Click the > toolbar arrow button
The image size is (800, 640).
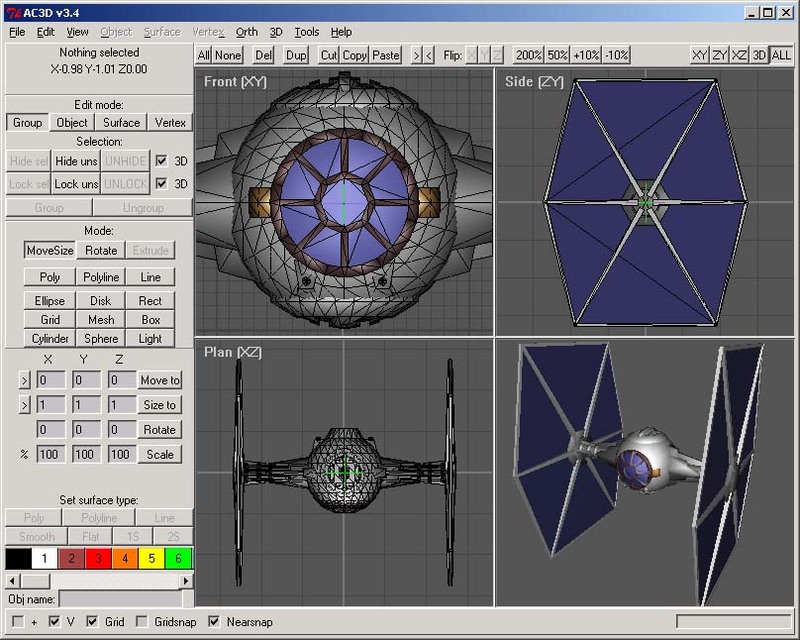(x=416, y=55)
